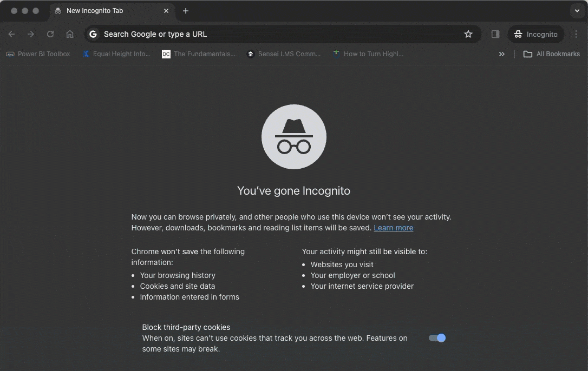588x371 pixels.
Task: Open Power BI Toolbox bookmark
Action: [x=38, y=54]
